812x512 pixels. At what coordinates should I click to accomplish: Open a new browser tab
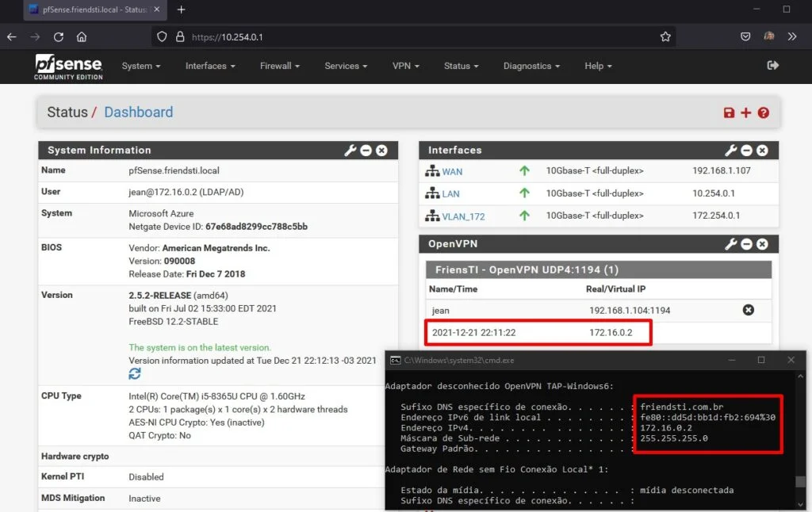[x=182, y=10]
